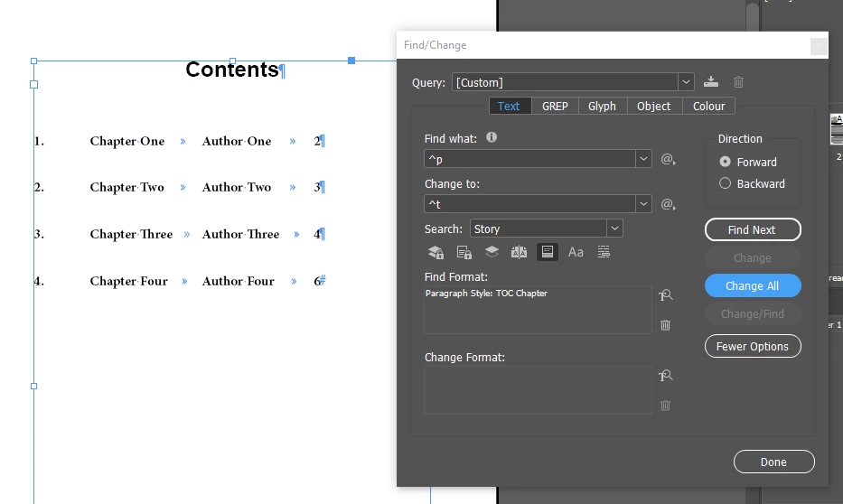Click the 'Chapter One' text
Viewport: 843px width, 504px height.
pyautogui.click(x=126, y=141)
